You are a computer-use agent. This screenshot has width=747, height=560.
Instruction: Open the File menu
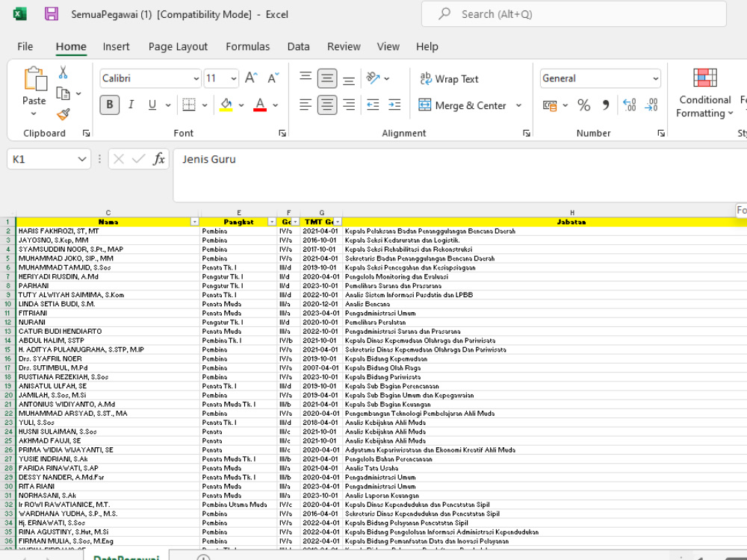[25, 46]
